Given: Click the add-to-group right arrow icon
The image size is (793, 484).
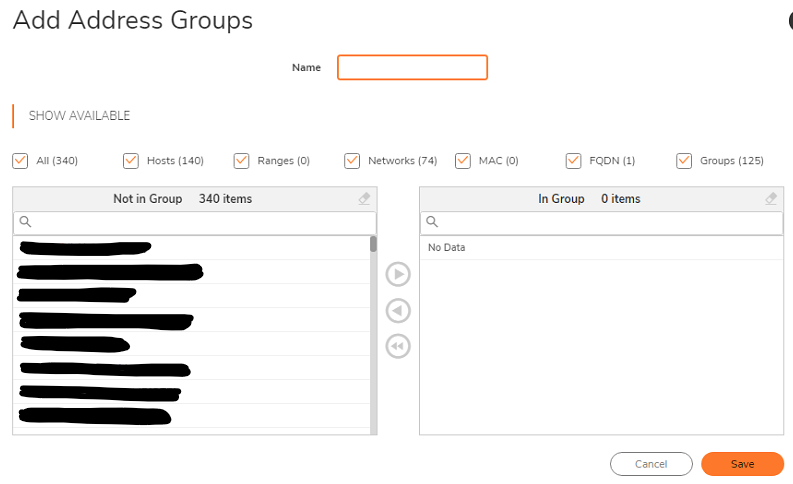Looking at the screenshot, I should (x=398, y=275).
